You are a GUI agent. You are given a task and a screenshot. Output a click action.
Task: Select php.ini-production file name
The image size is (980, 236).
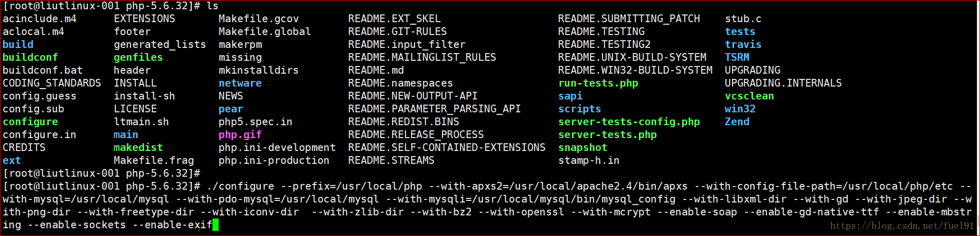click(274, 161)
